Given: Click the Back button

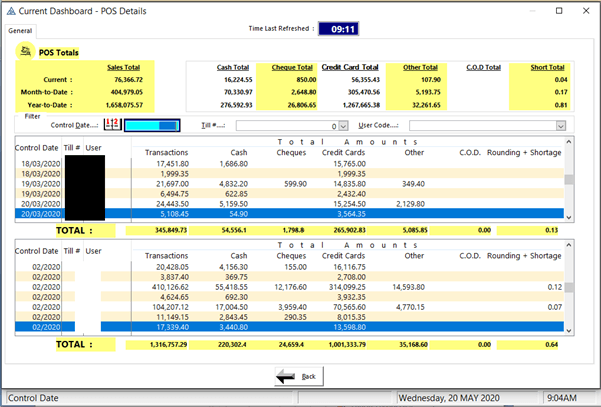Looking at the screenshot, I should tap(299, 376).
